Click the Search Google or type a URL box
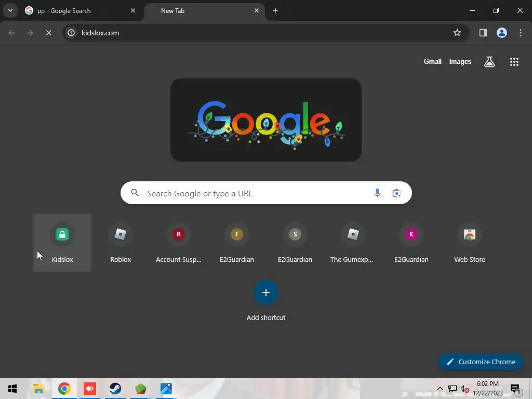 point(266,193)
